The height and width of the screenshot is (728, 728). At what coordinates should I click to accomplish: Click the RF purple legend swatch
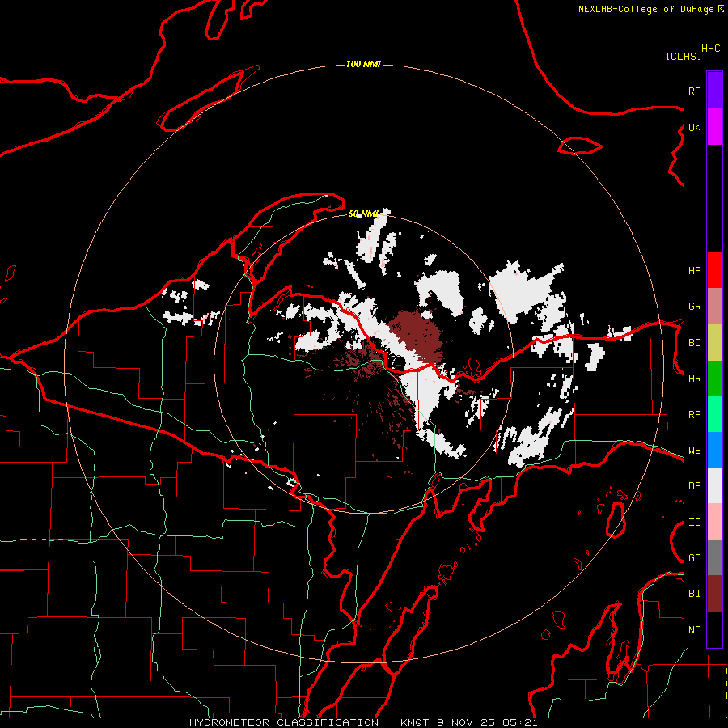pyautogui.click(x=714, y=91)
